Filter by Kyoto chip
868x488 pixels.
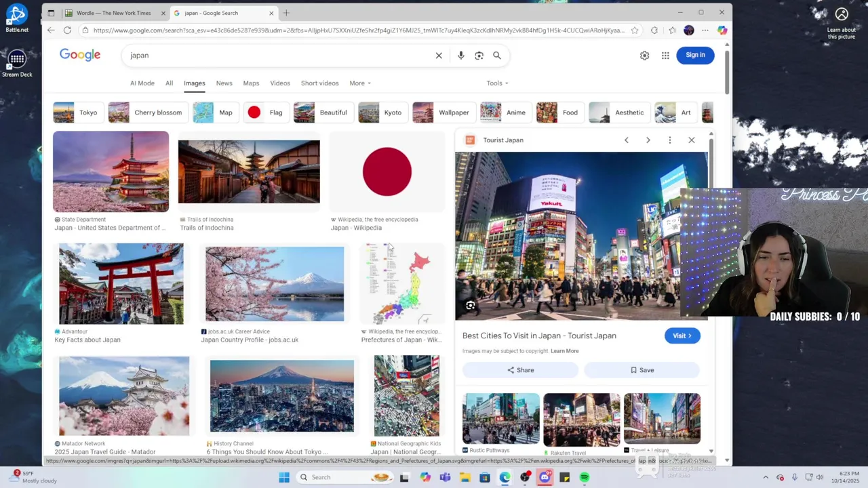click(382, 113)
